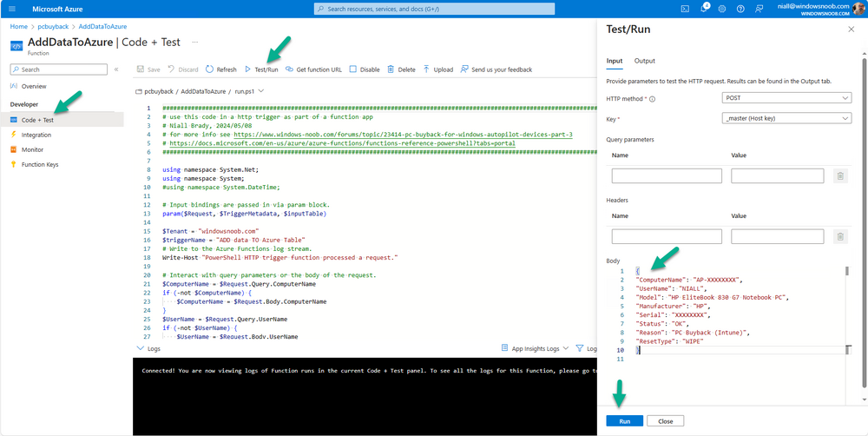This screenshot has width=868, height=436.
Task: Click the Upload toolbar button
Action: tap(437, 69)
